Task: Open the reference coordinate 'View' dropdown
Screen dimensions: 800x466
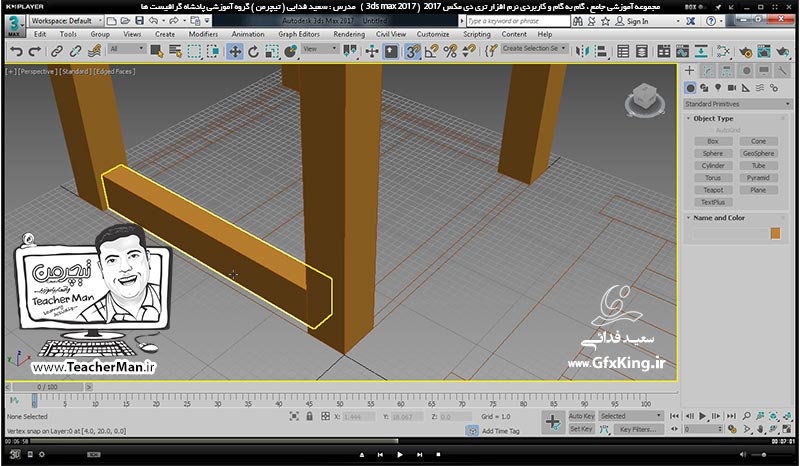Action: pyautogui.click(x=320, y=49)
